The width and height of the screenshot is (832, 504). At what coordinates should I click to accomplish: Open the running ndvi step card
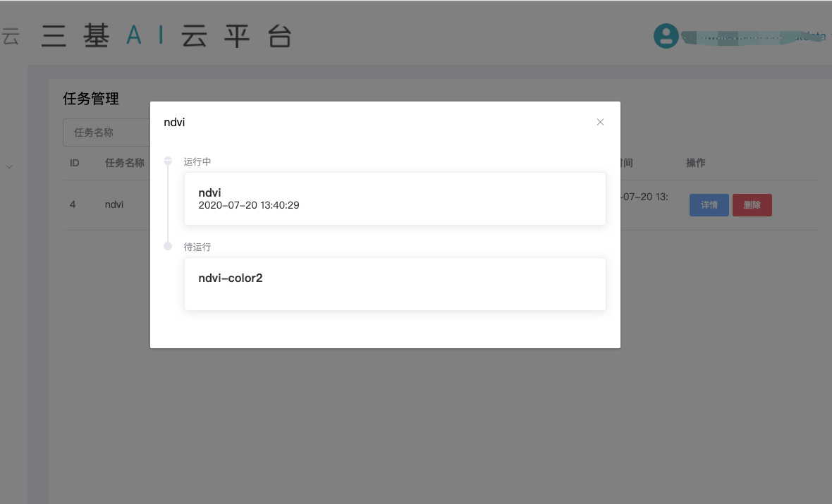click(395, 199)
